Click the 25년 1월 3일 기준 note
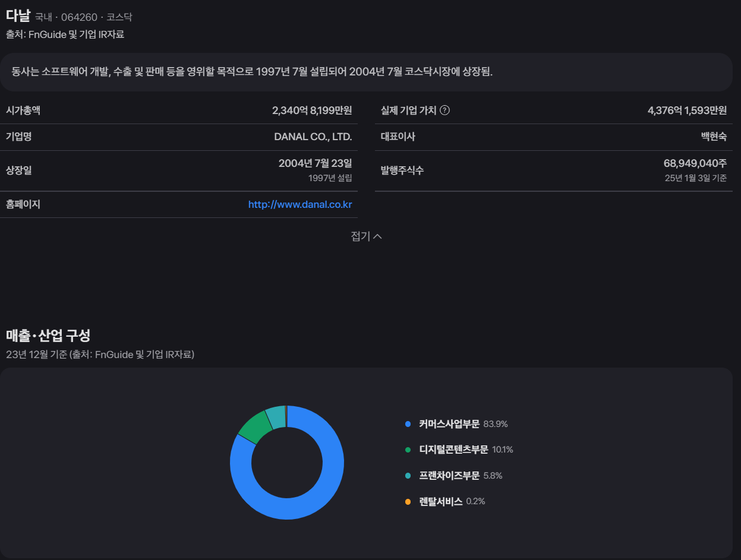This screenshot has height=560, width=741. (696, 178)
